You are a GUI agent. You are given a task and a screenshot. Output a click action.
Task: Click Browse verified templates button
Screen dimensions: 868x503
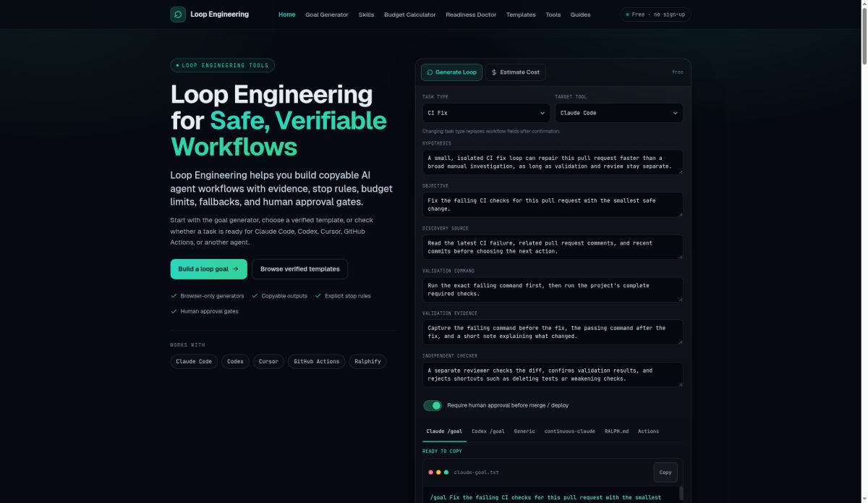[x=299, y=269]
